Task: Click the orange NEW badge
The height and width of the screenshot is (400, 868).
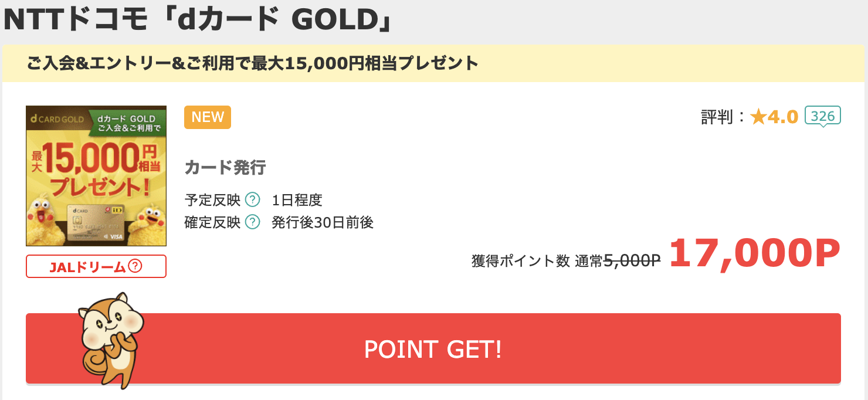Action: coord(208,117)
